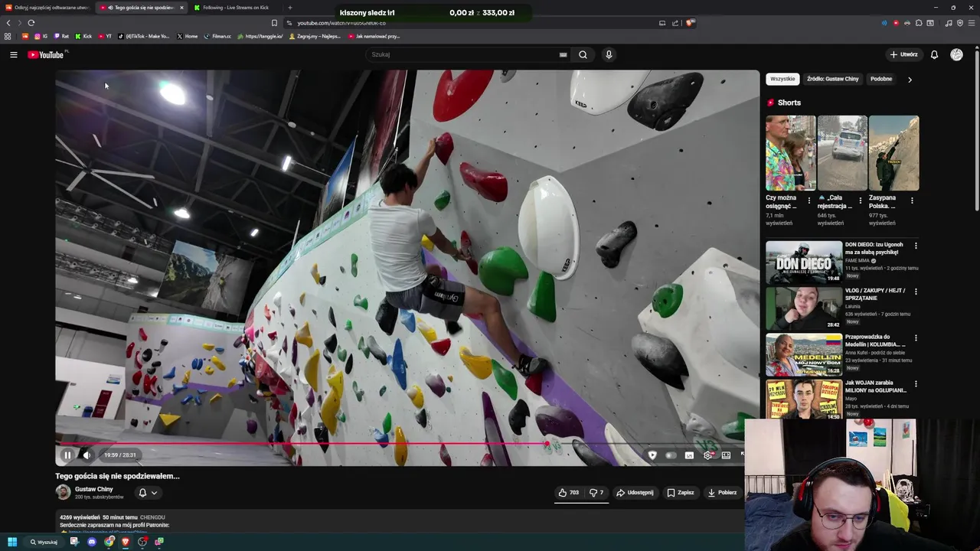Switch to 'Following - Live Streams on Kick' tab
980x551 pixels.
236,8
